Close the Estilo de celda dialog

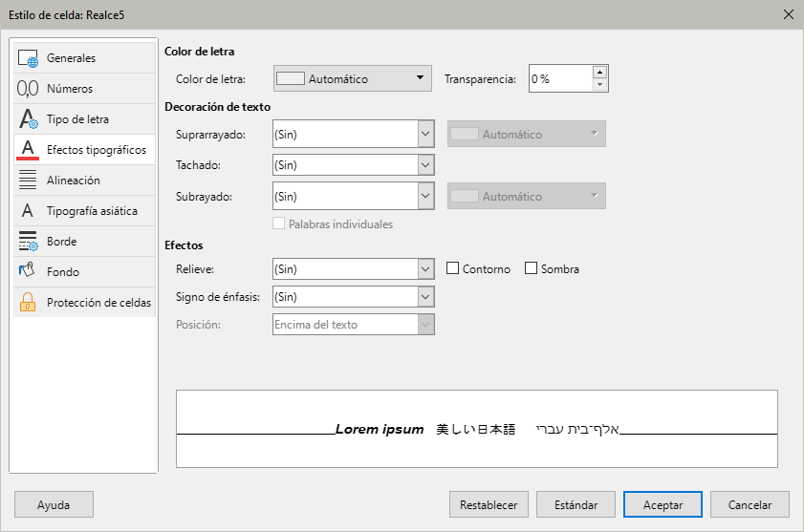[x=789, y=14]
